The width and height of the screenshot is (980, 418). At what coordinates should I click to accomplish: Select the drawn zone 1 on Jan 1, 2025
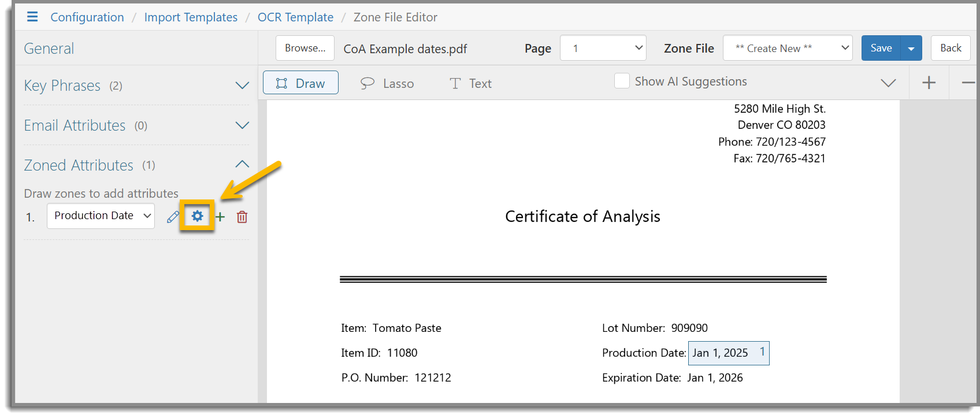(729, 353)
